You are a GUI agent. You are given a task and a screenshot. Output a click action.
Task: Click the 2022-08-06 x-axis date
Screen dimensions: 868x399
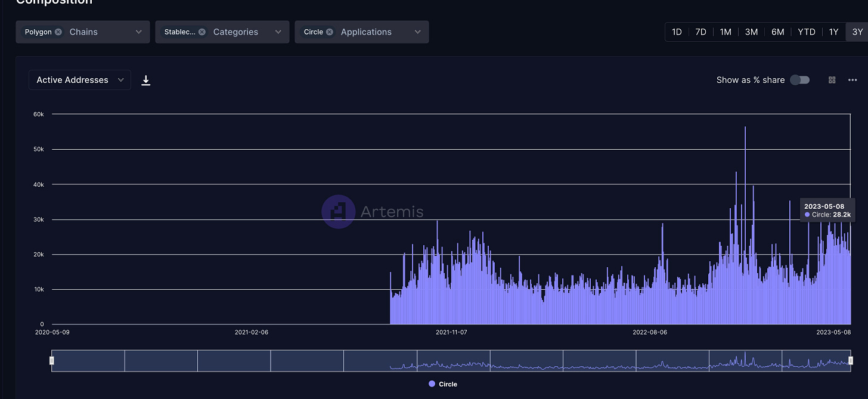click(650, 332)
